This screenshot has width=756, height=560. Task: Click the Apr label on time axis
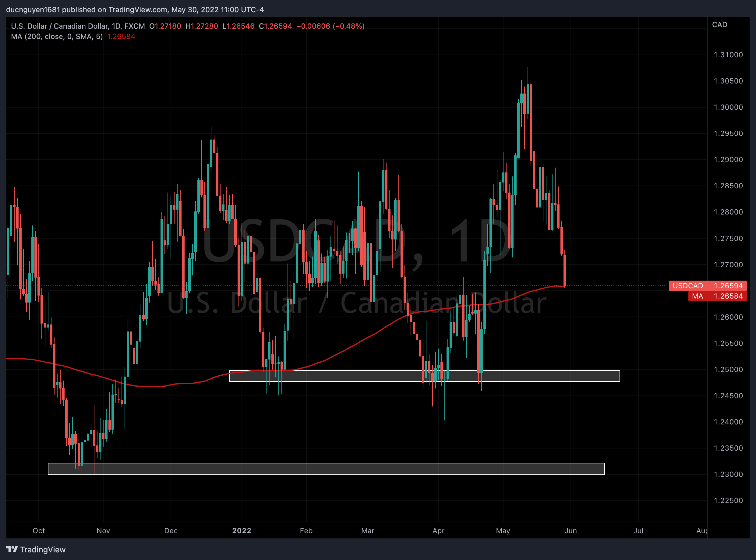[x=439, y=530]
